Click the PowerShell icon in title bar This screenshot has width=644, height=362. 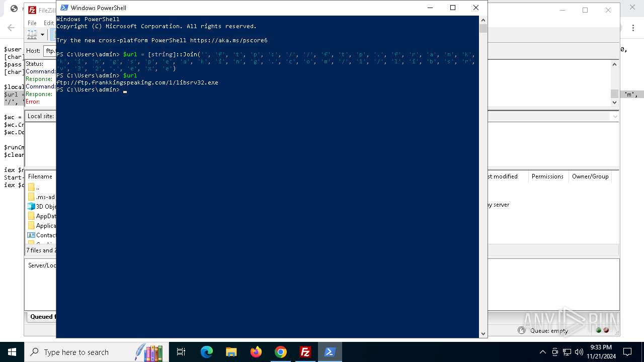(64, 8)
